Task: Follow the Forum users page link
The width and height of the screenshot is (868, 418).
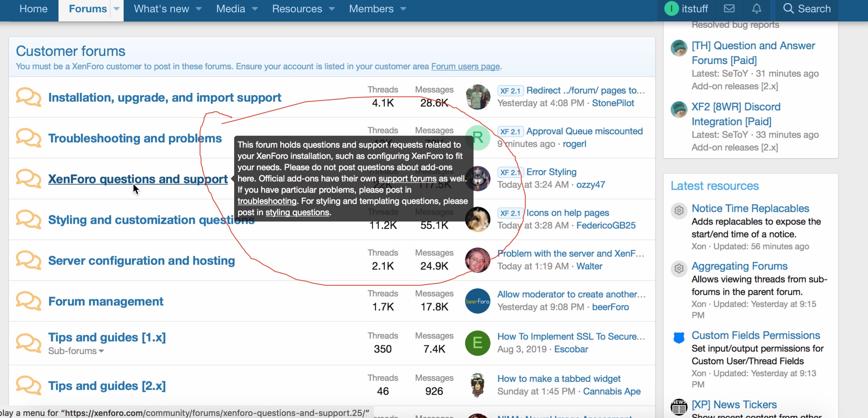Action: click(466, 66)
